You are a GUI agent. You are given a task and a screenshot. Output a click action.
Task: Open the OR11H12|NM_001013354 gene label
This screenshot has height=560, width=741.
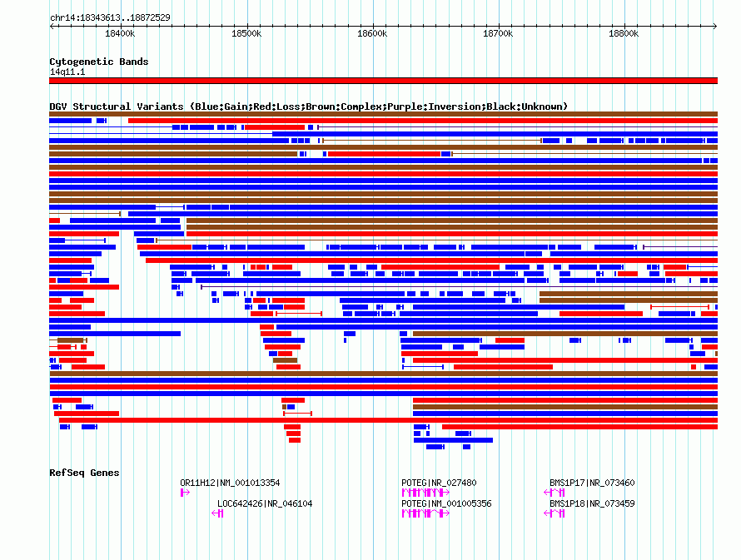230,483
